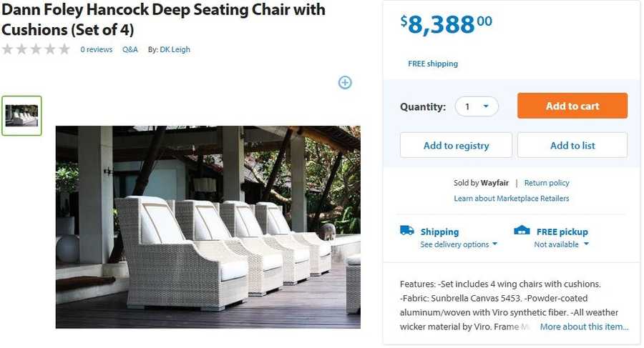Click the free pickup store icon

coord(522,231)
